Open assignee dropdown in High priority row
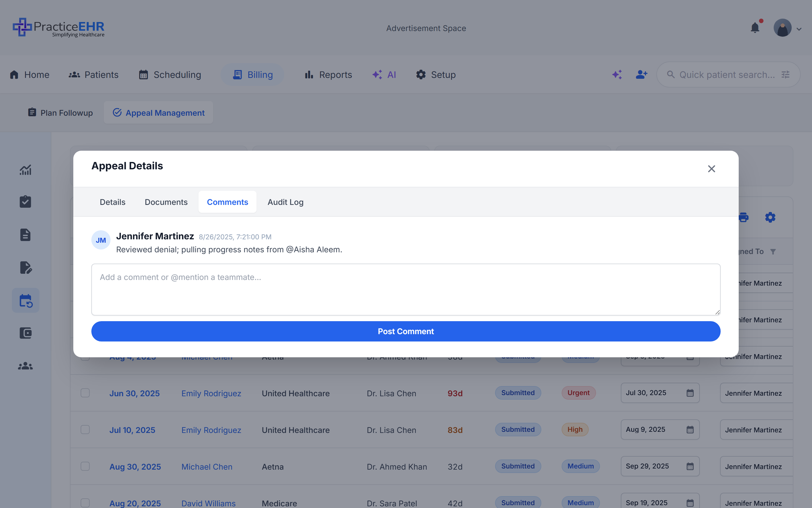The height and width of the screenshot is (508, 812). (x=756, y=430)
